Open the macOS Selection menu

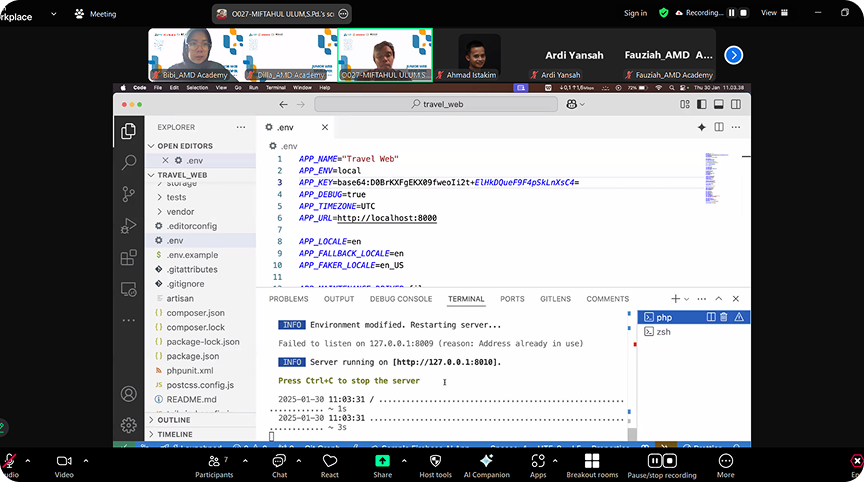(197, 88)
